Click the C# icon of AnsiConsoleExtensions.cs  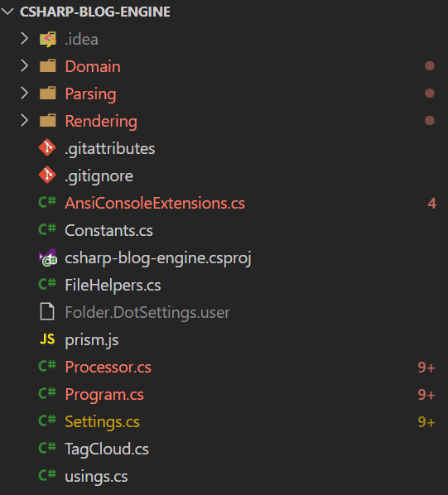coord(47,202)
